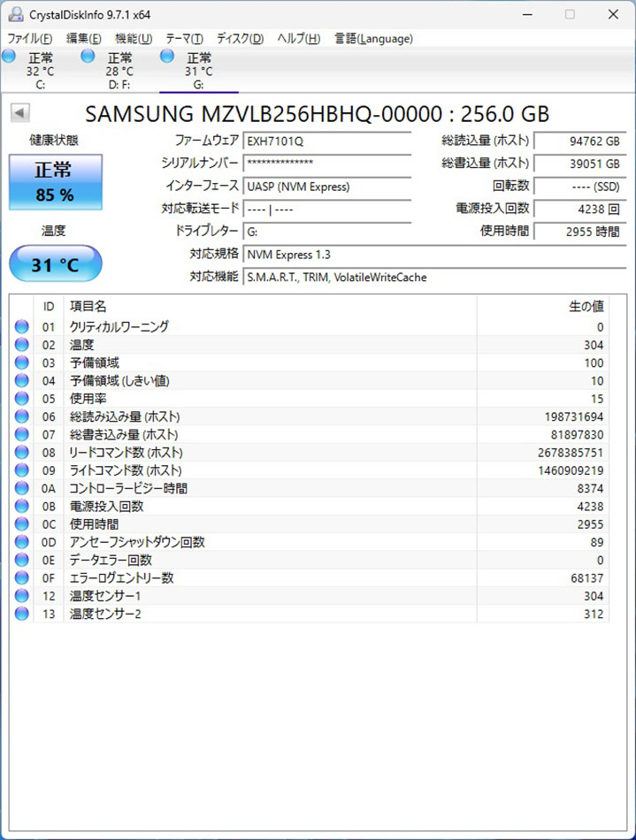This screenshot has height=840, width=636.
Task: Click the 正常 85 % health status button
Action: coord(55,182)
